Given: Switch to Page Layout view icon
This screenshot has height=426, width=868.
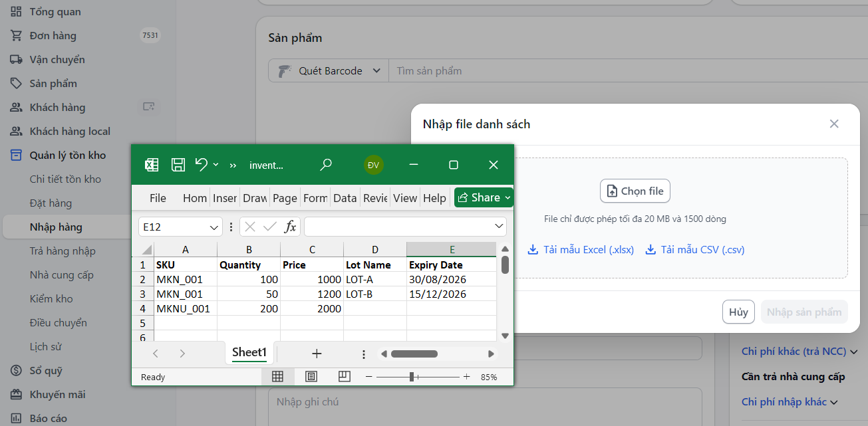Looking at the screenshot, I should click(311, 377).
